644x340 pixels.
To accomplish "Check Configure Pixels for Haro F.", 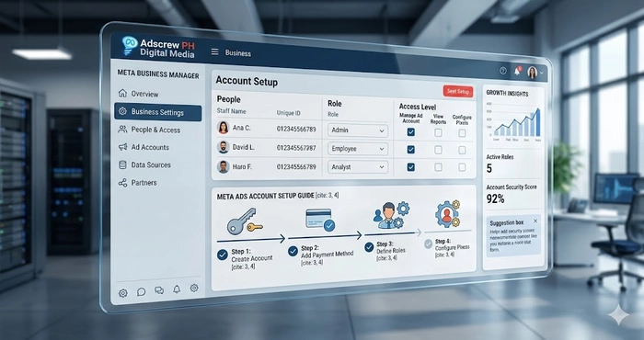I will click(x=462, y=167).
